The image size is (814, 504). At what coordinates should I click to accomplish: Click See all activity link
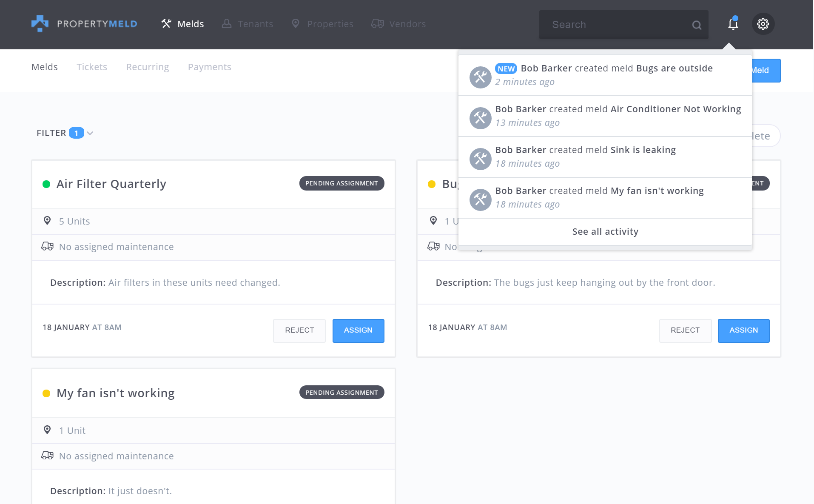(x=605, y=232)
